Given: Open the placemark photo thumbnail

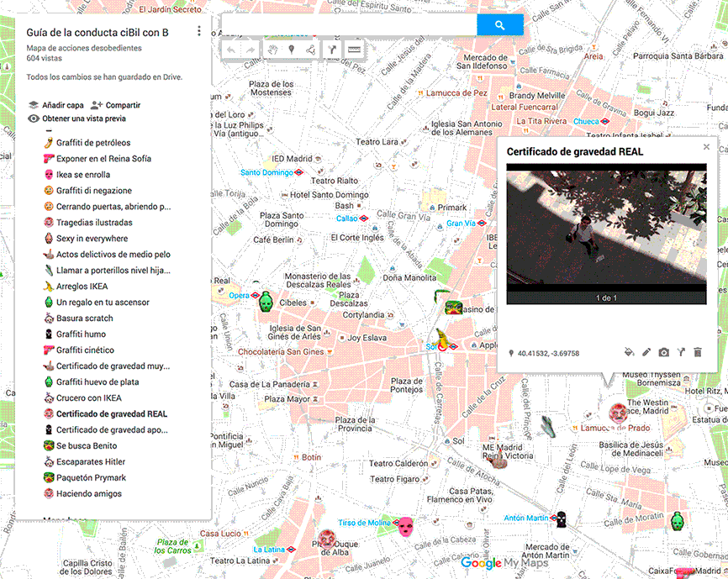Looking at the screenshot, I should click(x=606, y=227).
